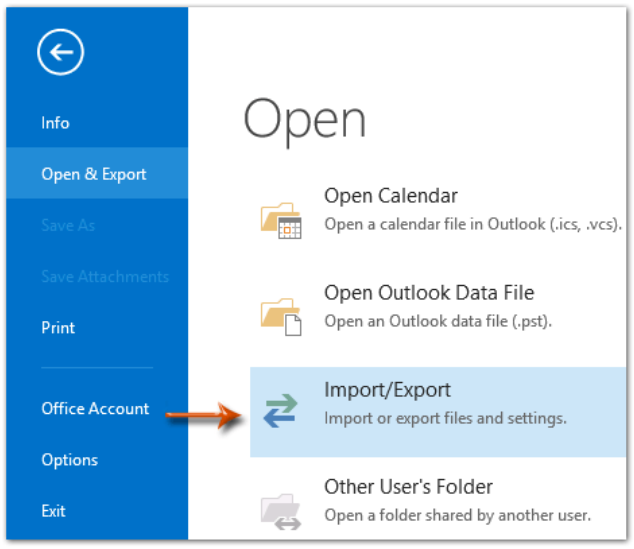This screenshot has width=634, height=549.
Task: Click 'Import or export files and settings.' text
Action: point(445,418)
